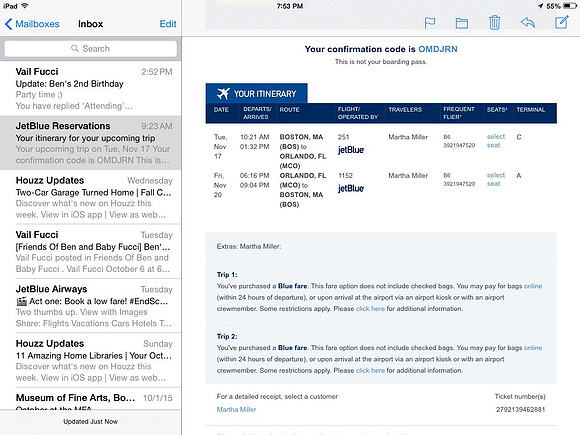Tap the airplane icon in Your Itinerary
This screenshot has width=580, height=435.
223,94
